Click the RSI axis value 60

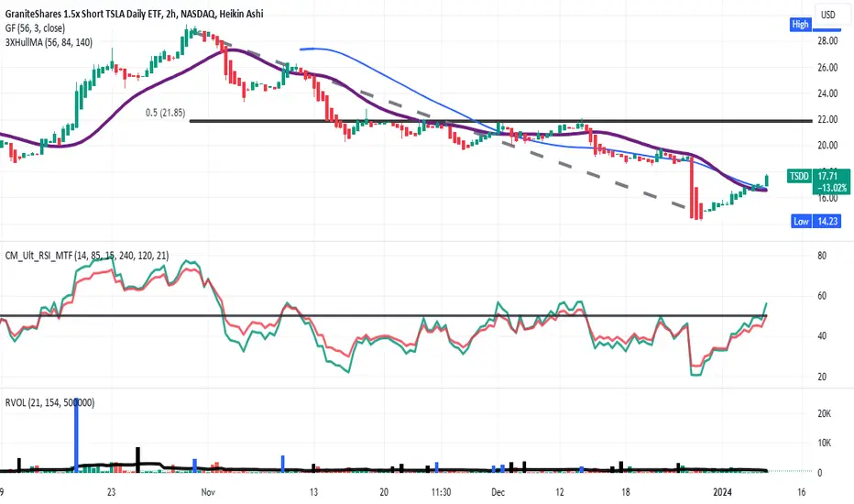point(822,296)
